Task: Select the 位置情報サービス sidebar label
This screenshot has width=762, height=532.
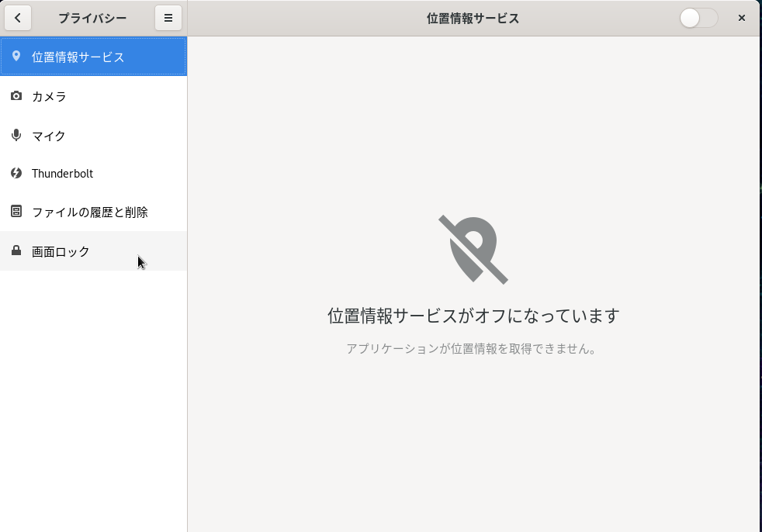Action: pos(78,57)
